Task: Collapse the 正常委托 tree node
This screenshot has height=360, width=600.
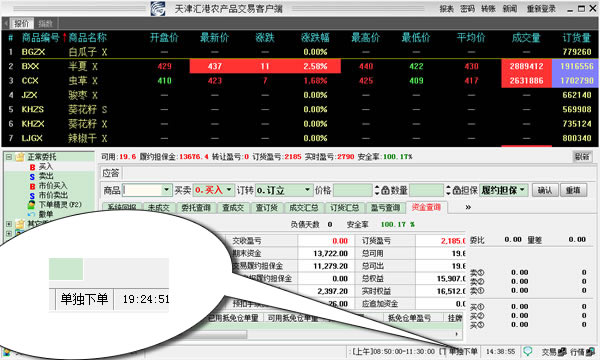Action: coord(9,157)
